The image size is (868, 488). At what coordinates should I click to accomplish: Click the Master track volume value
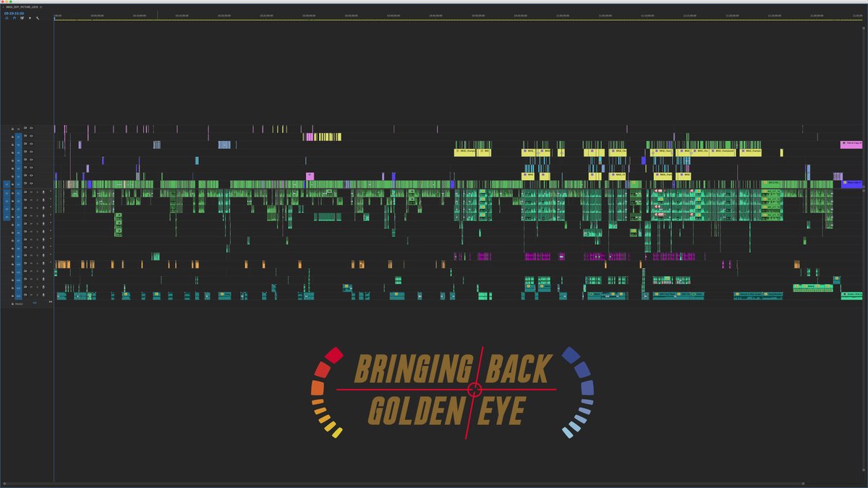click(35, 303)
